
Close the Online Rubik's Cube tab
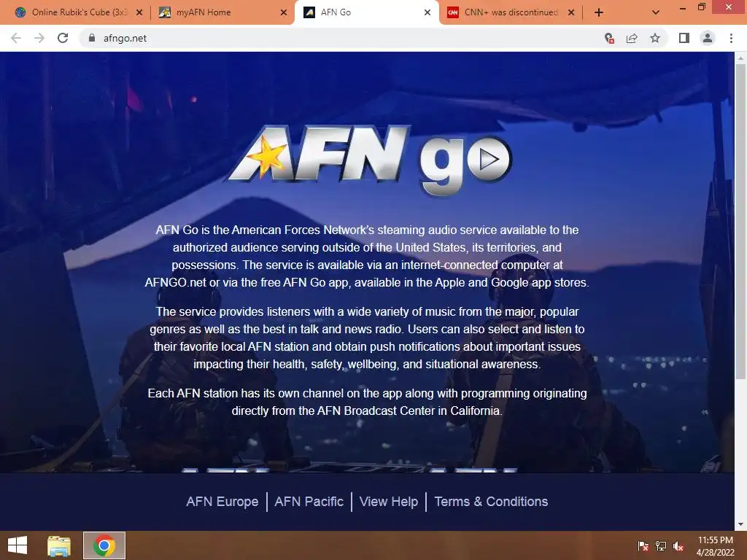(x=139, y=12)
